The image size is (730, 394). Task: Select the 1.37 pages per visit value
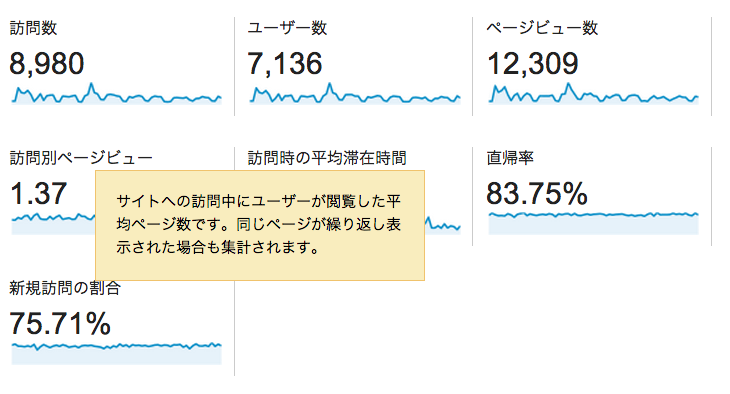pos(38,194)
